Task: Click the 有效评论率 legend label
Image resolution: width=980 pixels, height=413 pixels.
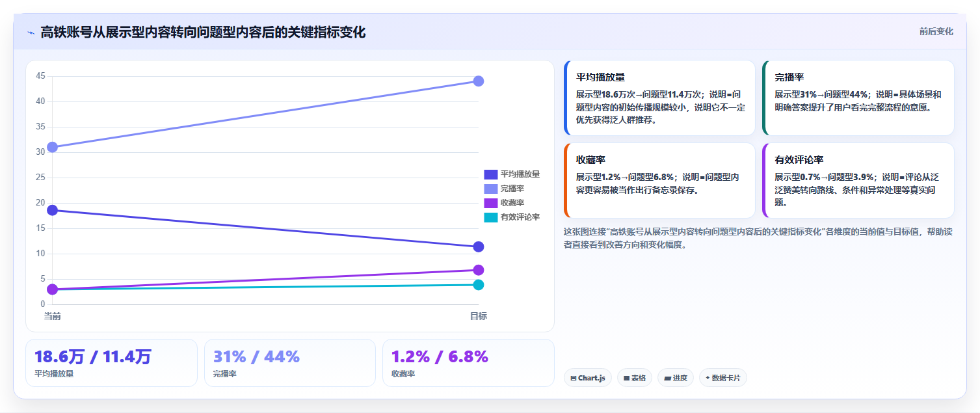Action: point(520,217)
